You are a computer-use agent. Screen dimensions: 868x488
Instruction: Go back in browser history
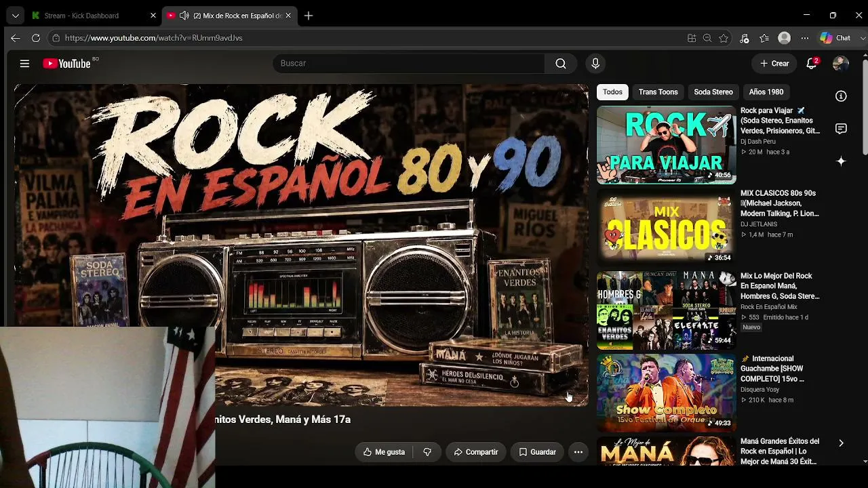coord(16,38)
